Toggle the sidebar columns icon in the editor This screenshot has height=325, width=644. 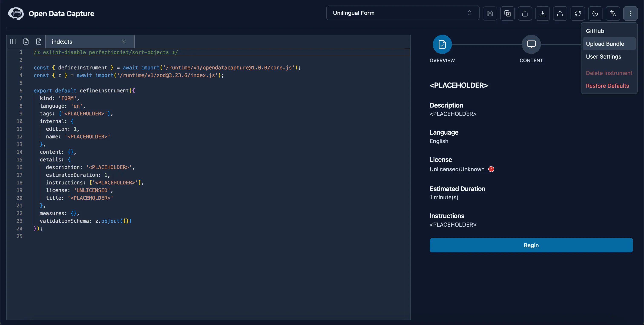(x=13, y=42)
